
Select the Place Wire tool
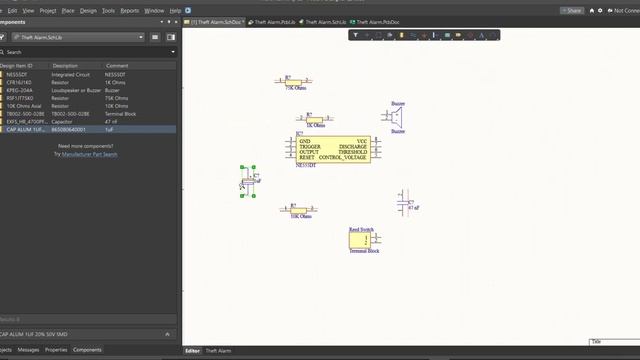pos(413,36)
